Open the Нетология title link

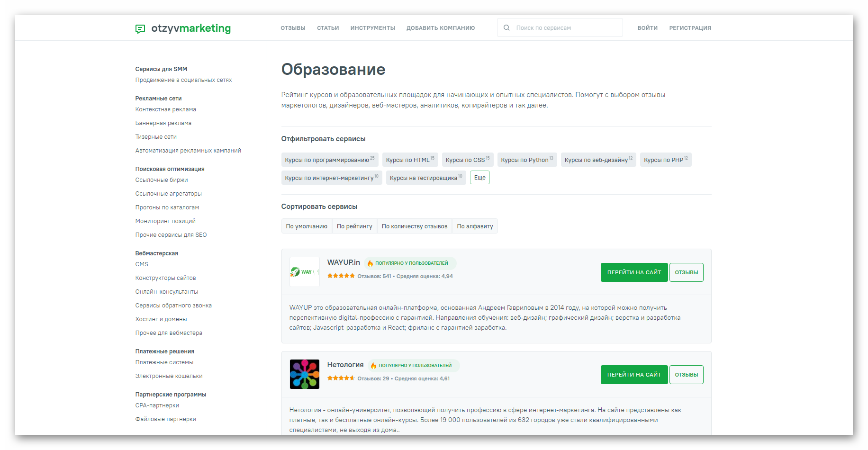345,365
